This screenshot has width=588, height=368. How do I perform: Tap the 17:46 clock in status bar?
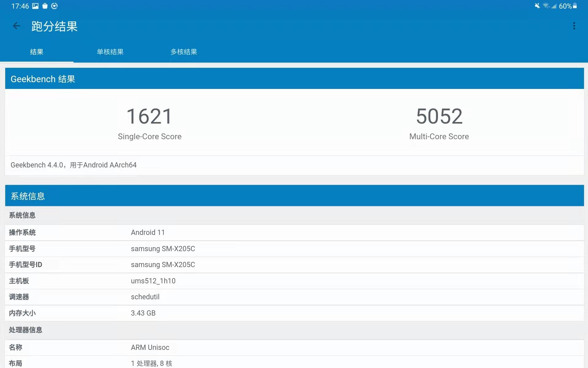pos(20,6)
